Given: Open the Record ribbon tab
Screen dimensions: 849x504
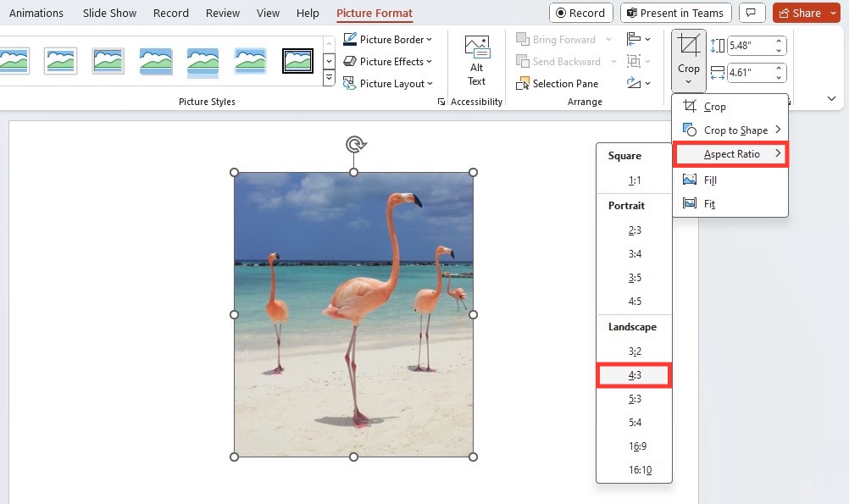Looking at the screenshot, I should [170, 13].
